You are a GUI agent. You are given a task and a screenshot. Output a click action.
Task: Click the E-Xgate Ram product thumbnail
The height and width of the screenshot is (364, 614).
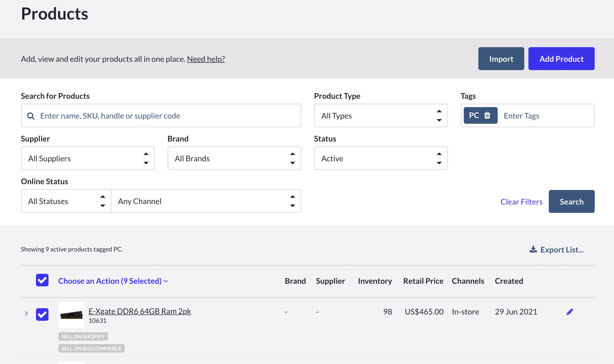coord(71,315)
